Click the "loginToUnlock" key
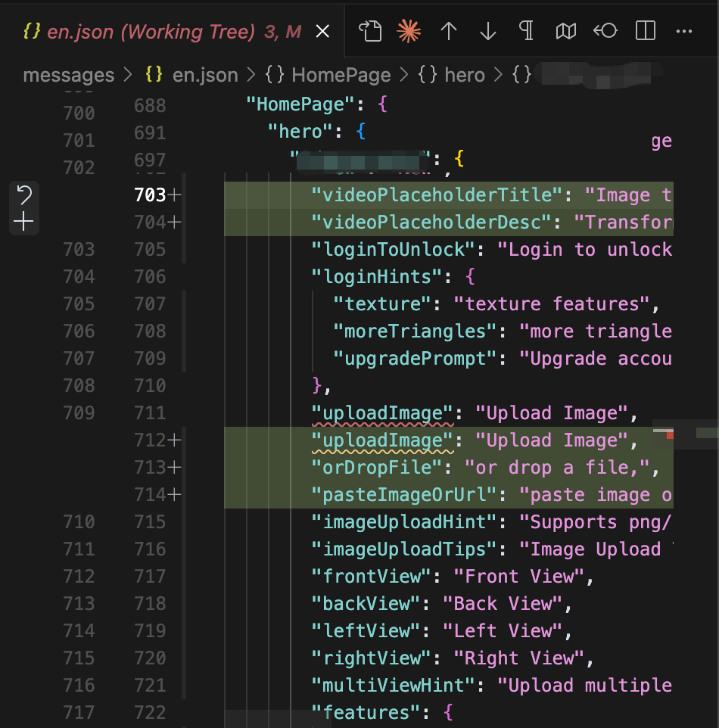This screenshot has width=719, height=728. [x=393, y=250]
